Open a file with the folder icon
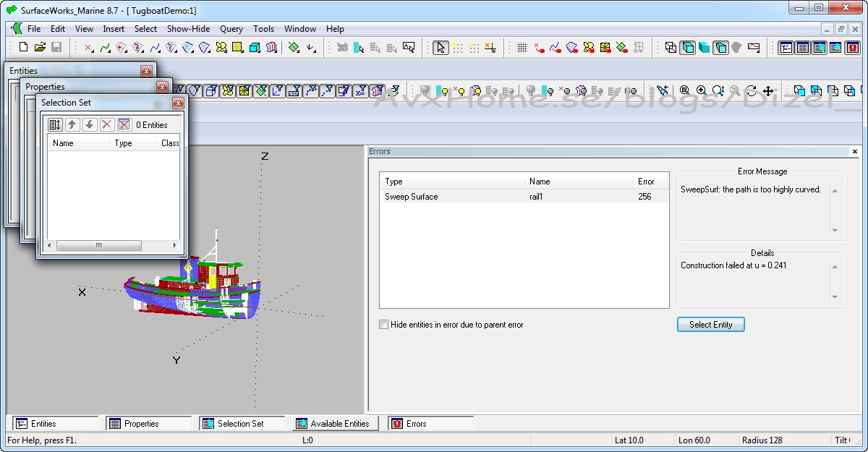This screenshot has width=868, height=452. (x=40, y=48)
